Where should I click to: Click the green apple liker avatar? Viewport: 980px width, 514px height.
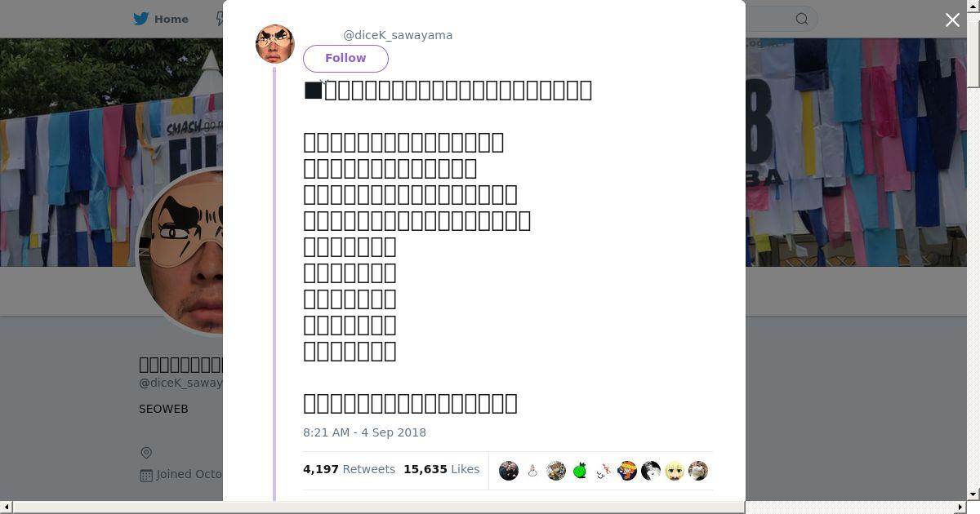pyautogui.click(x=580, y=471)
